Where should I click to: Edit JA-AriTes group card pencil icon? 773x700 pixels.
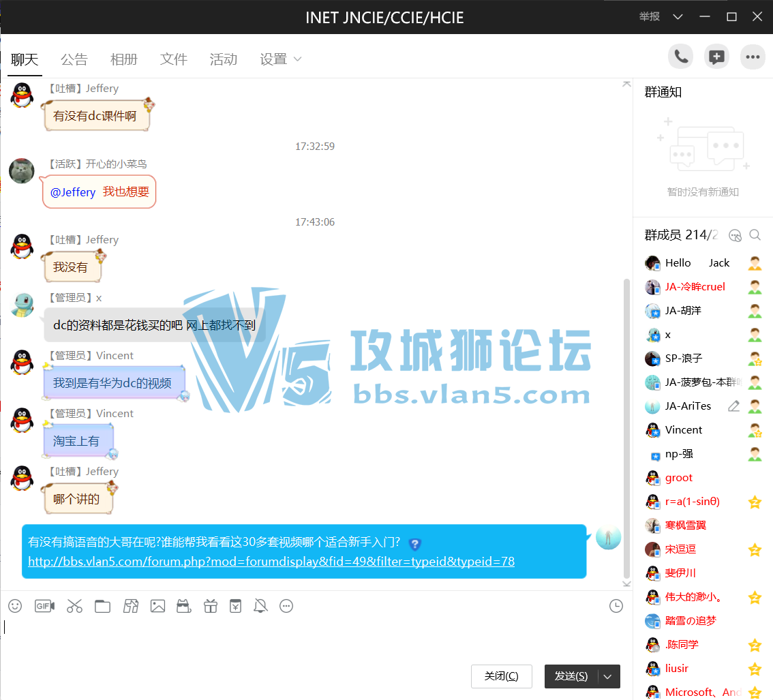coord(733,406)
